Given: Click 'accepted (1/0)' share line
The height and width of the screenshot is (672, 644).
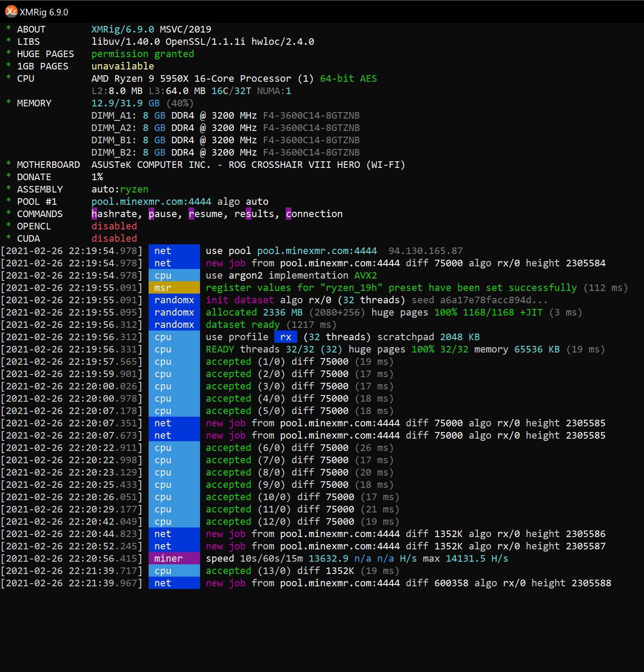Looking at the screenshot, I should click(x=299, y=361).
